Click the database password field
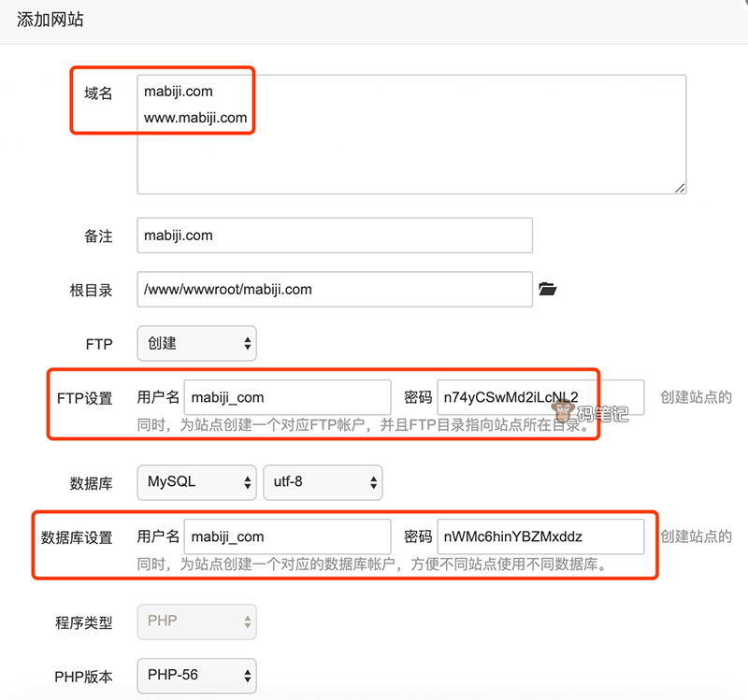Screen dimensions: 748x700 tap(542, 537)
